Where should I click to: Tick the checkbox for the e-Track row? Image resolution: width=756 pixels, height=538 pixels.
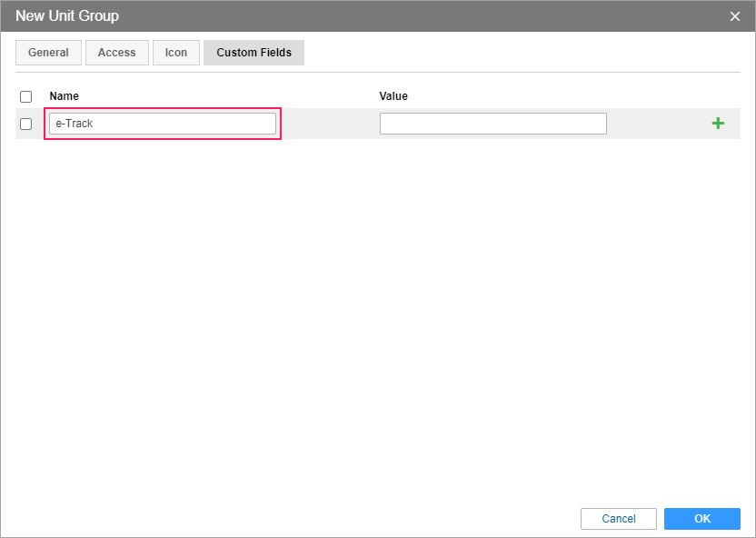click(x=26, y=124)
